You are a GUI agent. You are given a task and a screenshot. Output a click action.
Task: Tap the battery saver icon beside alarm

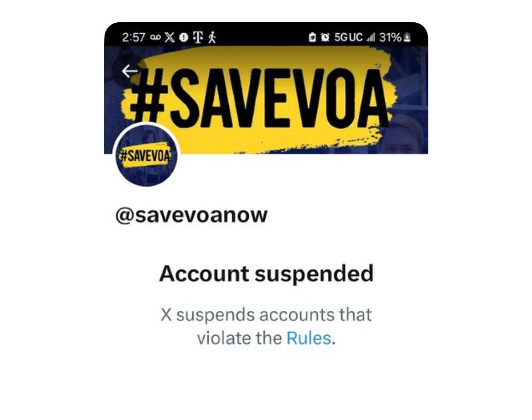(312, 37)
